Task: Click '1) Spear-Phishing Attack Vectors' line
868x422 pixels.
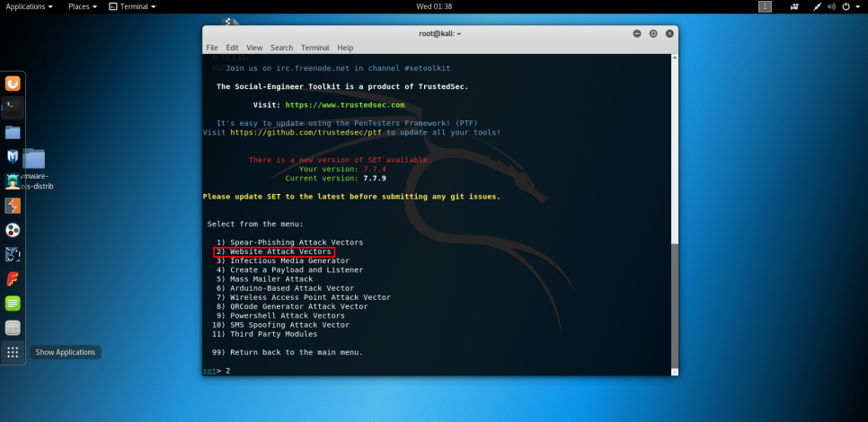Action: point(289,242)
